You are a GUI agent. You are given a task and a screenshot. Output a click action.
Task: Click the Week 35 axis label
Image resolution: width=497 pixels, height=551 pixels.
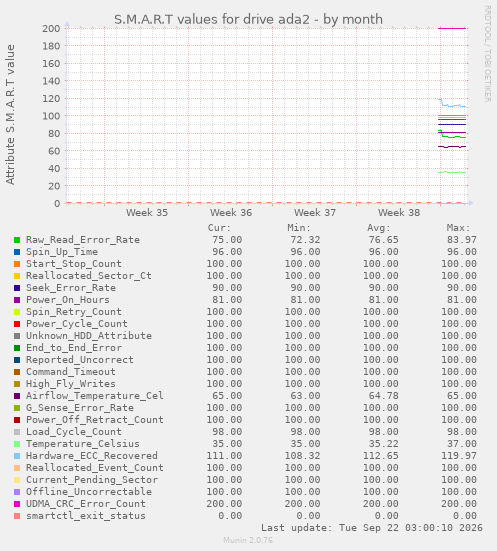147,213
